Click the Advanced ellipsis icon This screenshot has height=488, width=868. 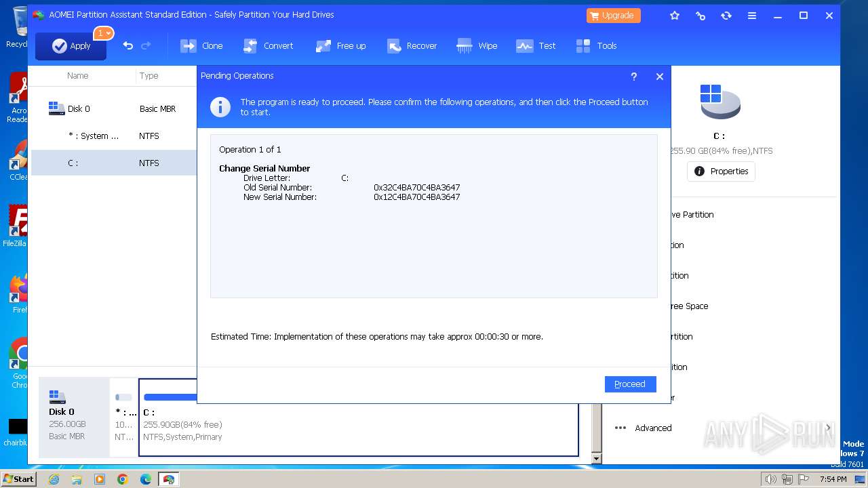[620, 428]
